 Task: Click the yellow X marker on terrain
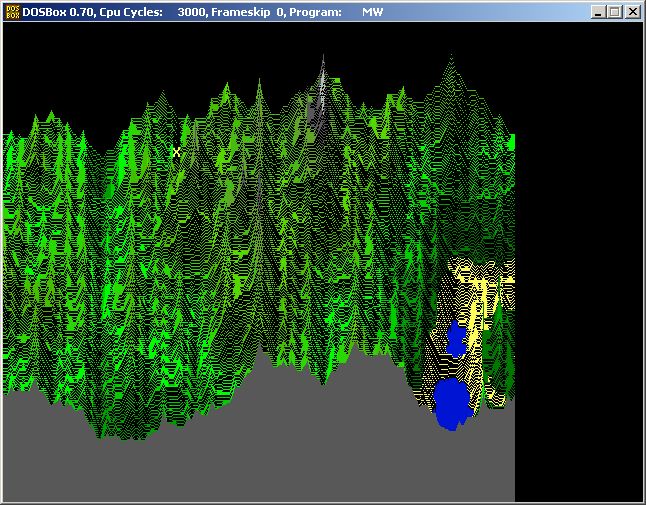(x=177, y=152)
